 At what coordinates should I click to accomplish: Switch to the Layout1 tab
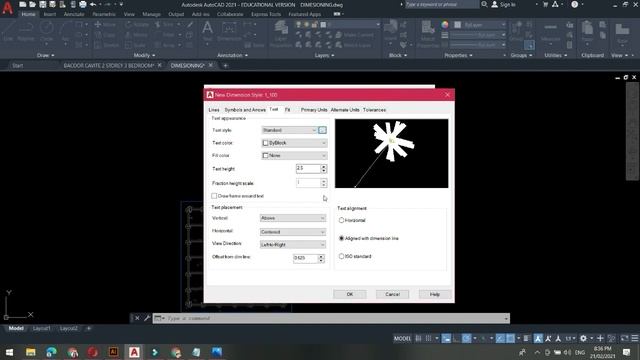[41, 328]
